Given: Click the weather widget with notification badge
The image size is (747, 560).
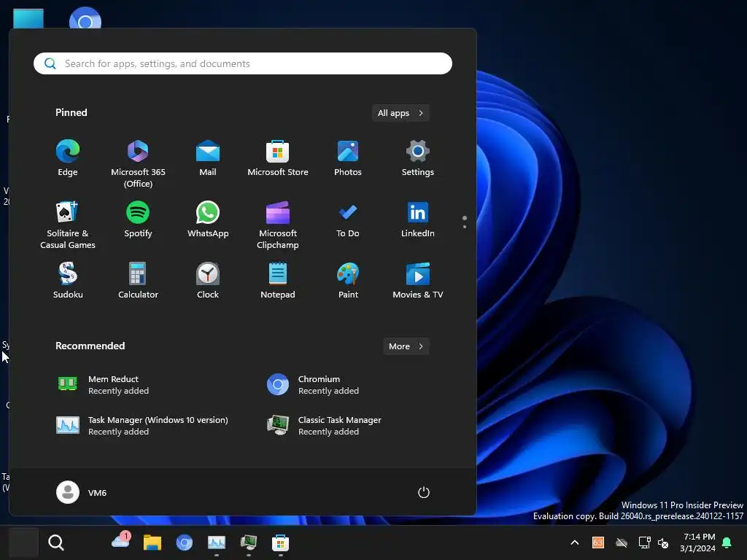Looking at the screenshot, I should pos(121,541).
